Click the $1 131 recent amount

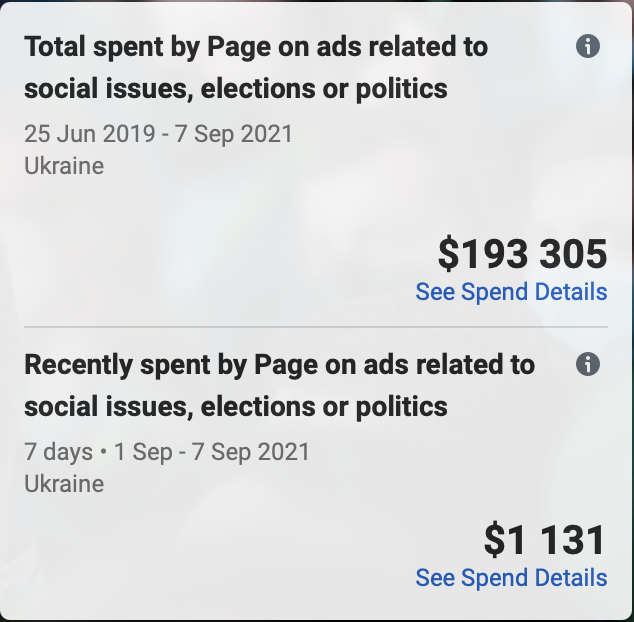[x=545, y=539]
